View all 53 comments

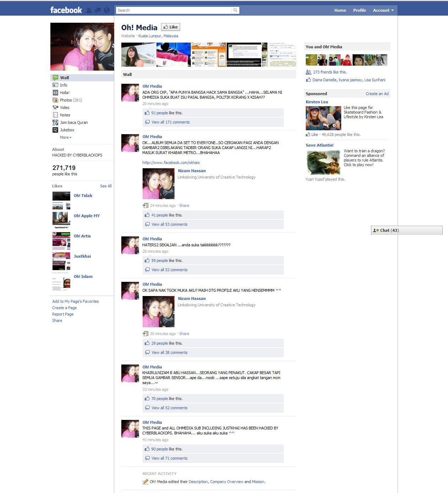point(170,224)
